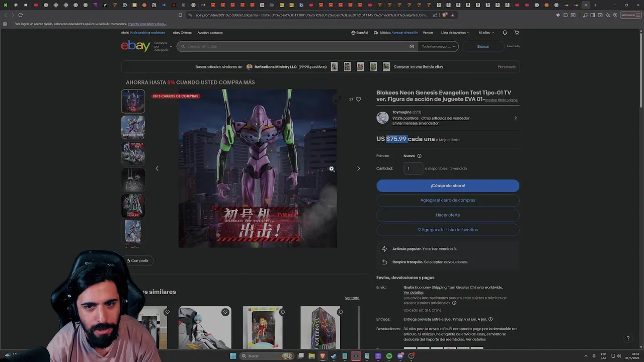Open Spotify from the taskbar
This screenshot has height=362, width=644.
[389, 356]
